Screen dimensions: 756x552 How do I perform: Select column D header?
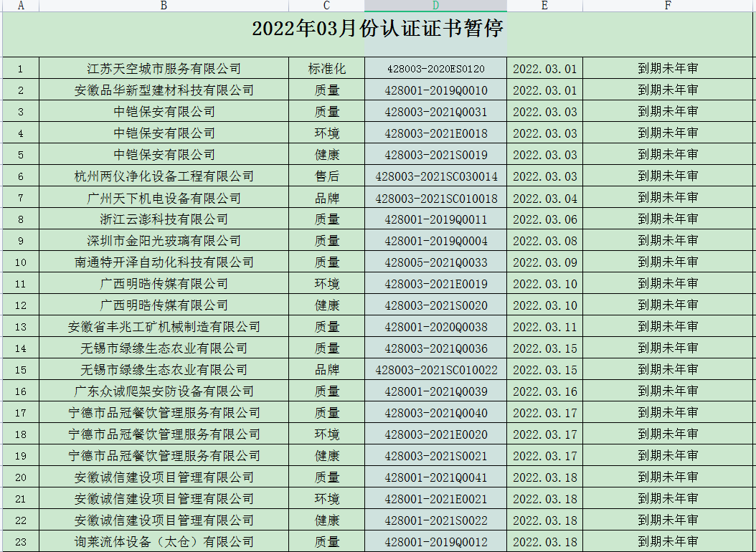[x=435, y=6]
